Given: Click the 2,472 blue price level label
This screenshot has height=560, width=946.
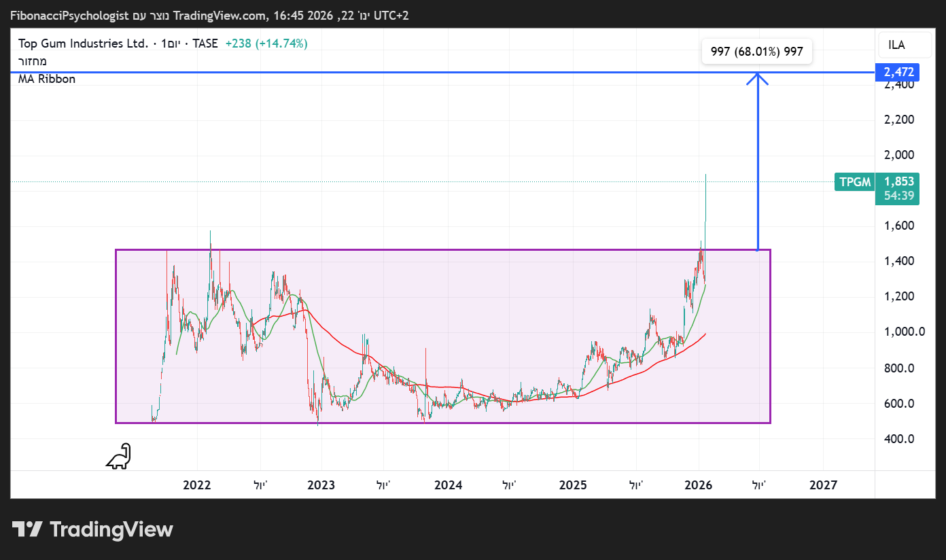Looking at the screenshot, I should 898,71.
